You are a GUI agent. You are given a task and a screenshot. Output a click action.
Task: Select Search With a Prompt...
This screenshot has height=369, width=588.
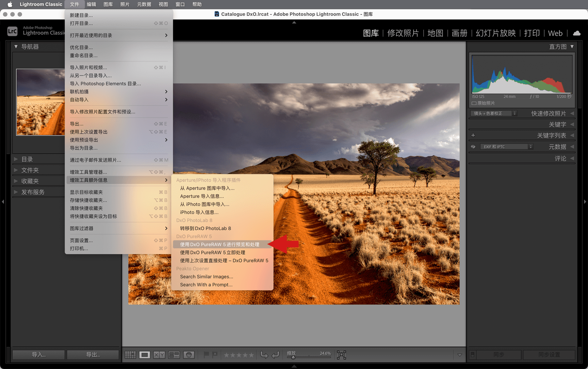coord(221,285)
